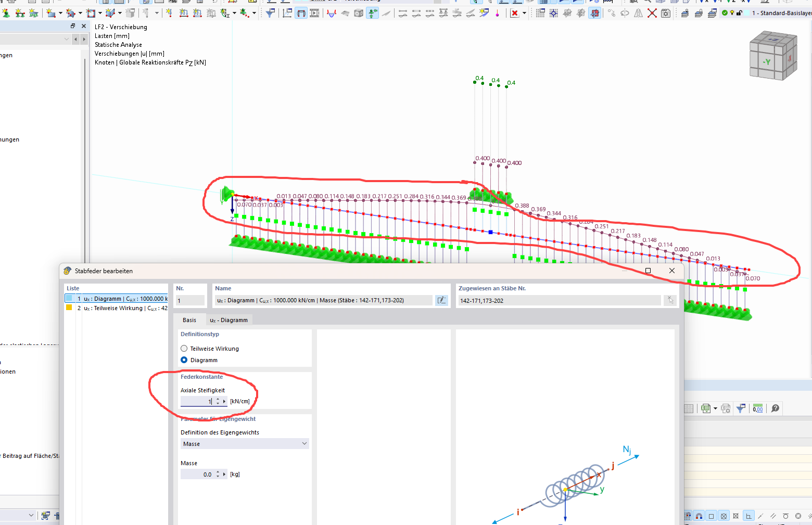Click the filter funnel icon in top toolbar
Viewport: 812px width, 525px height.
coord(270,13)
